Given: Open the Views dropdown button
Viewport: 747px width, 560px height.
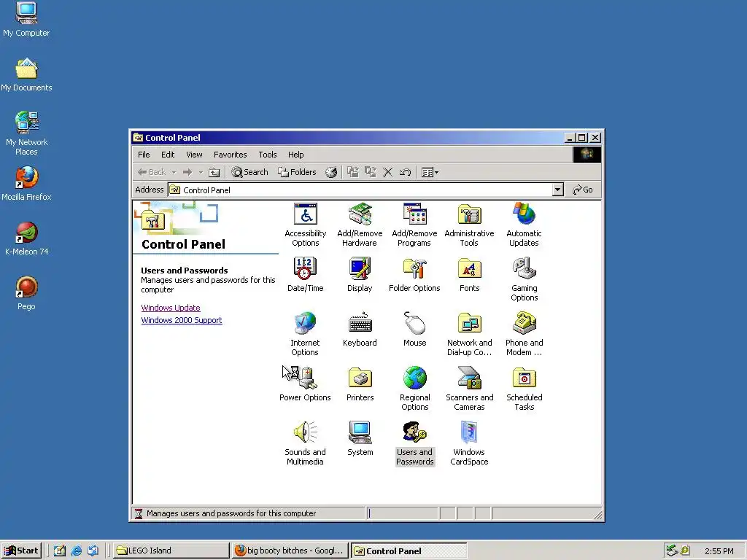Looking at the screenshot, I should coord(430,172).
